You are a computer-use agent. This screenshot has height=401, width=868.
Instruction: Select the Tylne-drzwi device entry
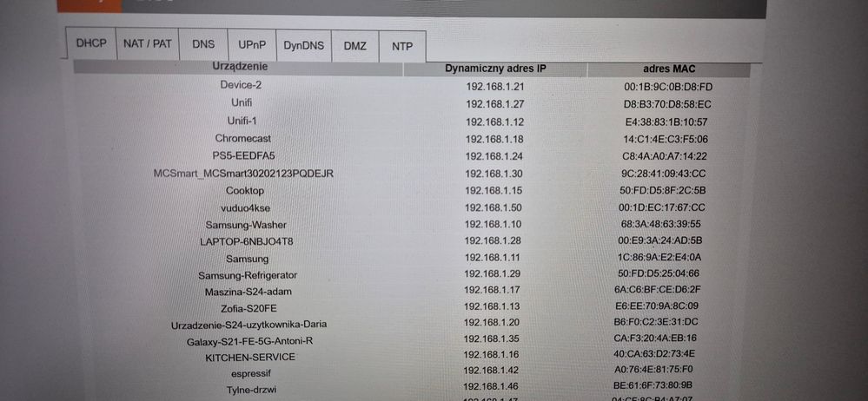[x=251, y=390]
